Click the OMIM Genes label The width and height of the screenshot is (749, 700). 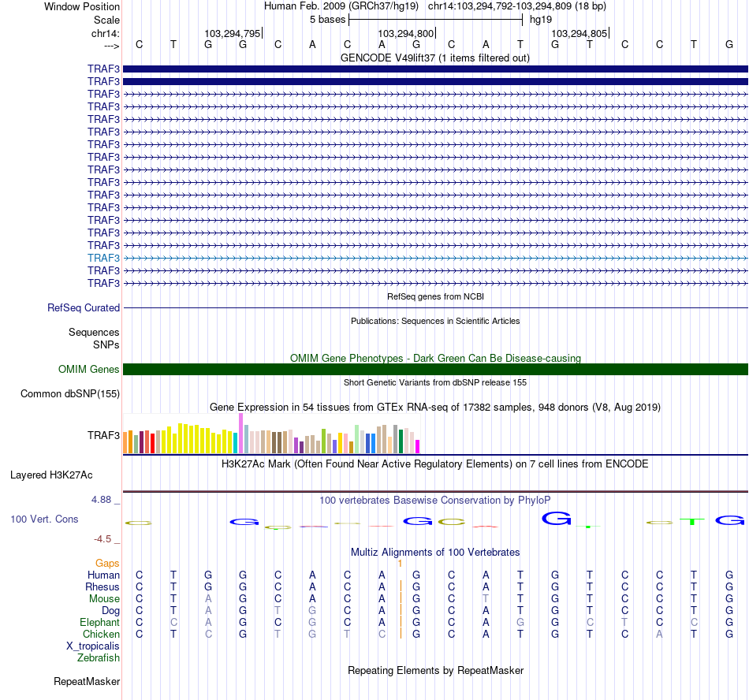pyautogui.click(x=88, y=369)
